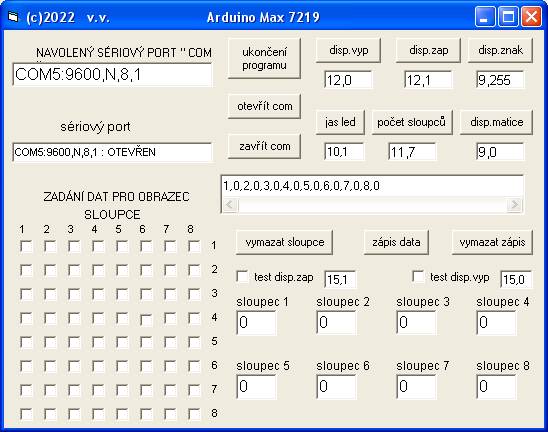Click the počet sloupců button
Viewport: 548px width, 432px height.
click(412, 122)
